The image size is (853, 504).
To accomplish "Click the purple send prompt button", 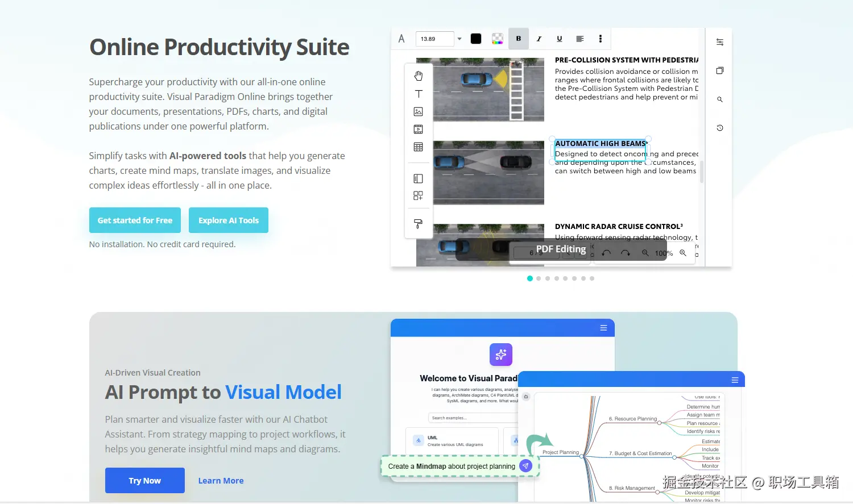I will (x=526, y=466).
